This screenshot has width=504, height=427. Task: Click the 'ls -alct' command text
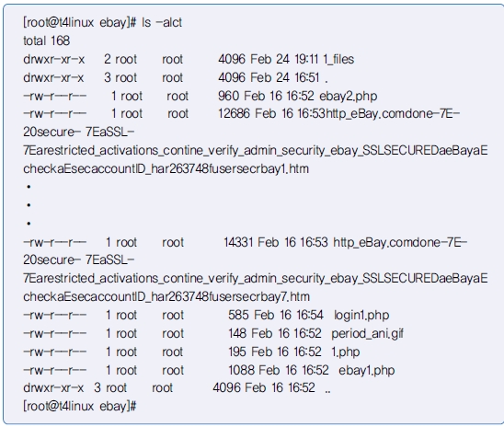(162, 22)
